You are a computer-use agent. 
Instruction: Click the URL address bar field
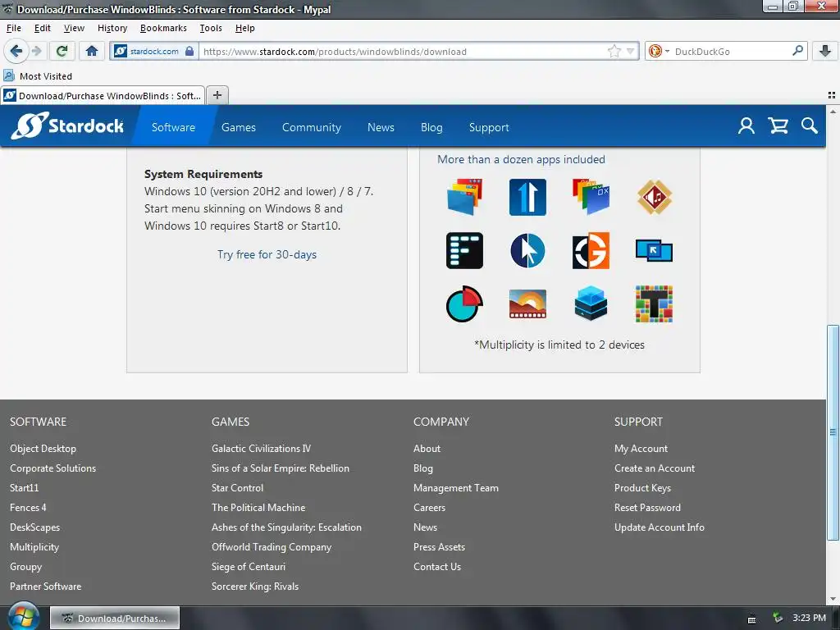pos(402,52)
